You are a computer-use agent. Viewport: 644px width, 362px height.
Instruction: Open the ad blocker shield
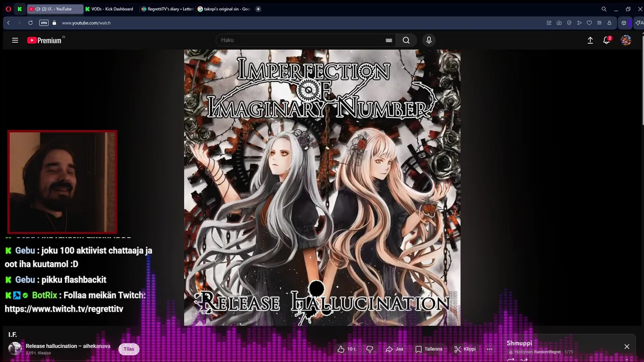tap(569, 23)
